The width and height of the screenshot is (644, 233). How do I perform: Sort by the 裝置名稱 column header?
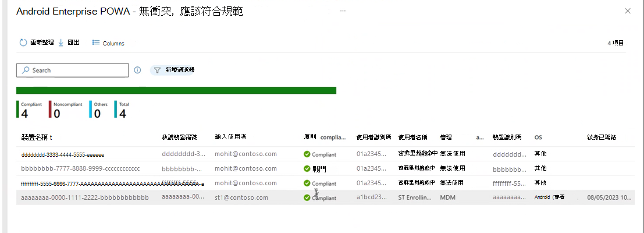(37, 137)
